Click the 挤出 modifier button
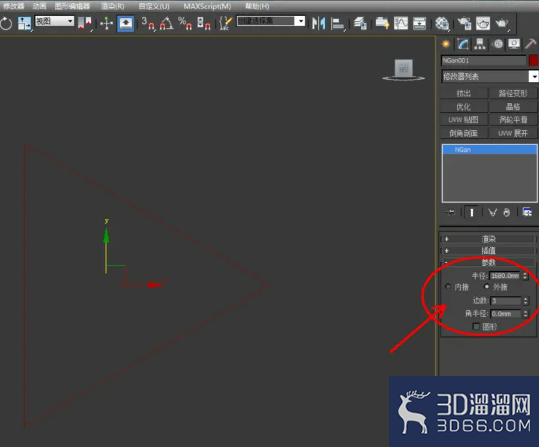539x447 pixels. point(463,93)
